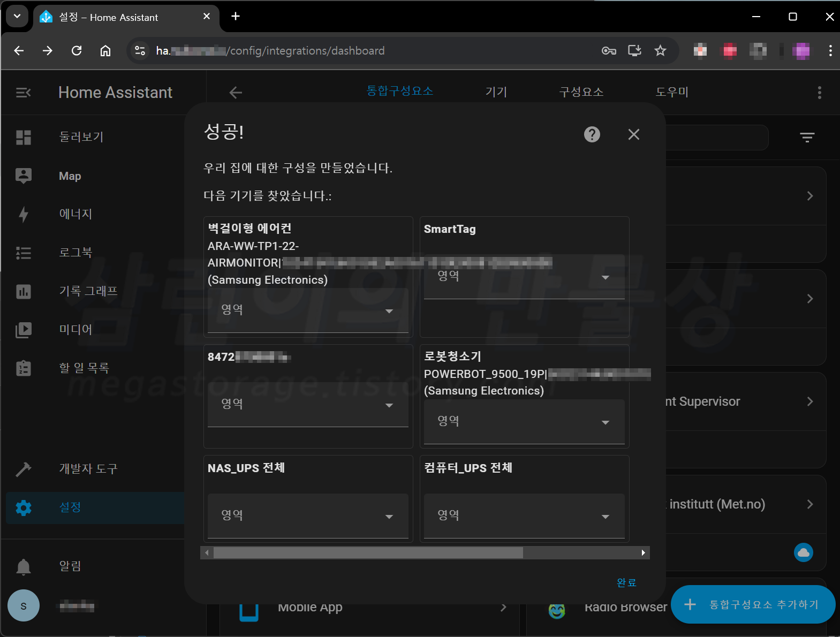Open the user profile avatar S
840x637 pixels.
24,605
